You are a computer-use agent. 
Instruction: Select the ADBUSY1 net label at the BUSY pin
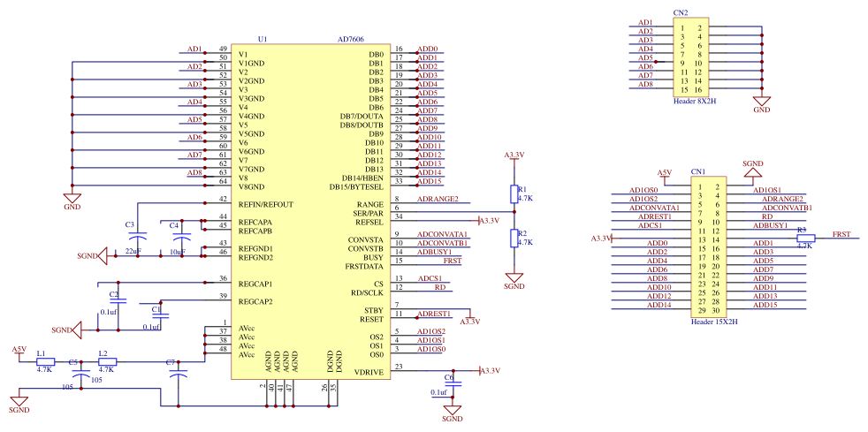pos(434,252)
